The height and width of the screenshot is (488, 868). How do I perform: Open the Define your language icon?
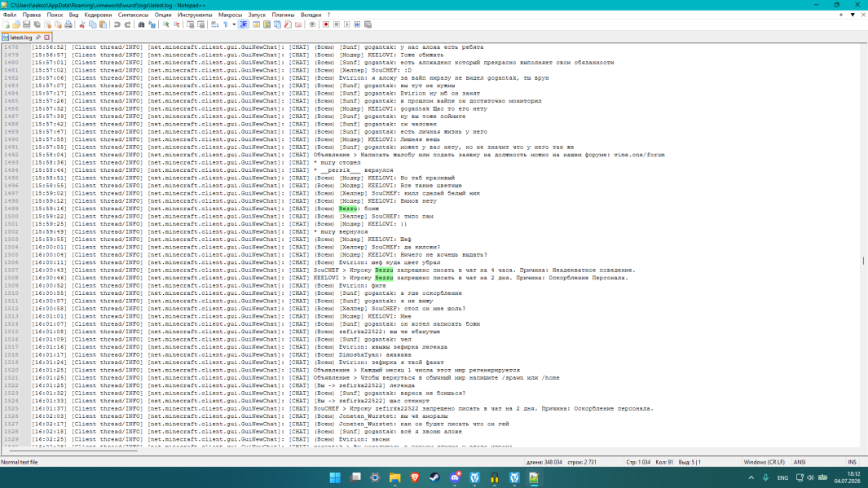coord(256,24)
